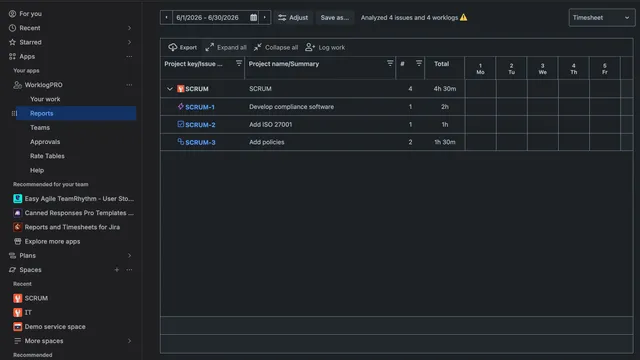Go to next date range
This screenshot has height=360, width=640.
coord(264,18)
